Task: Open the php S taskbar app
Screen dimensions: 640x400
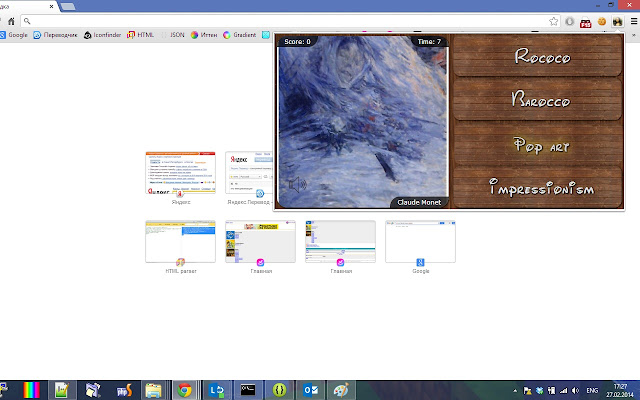Action: tap(124, 390)
